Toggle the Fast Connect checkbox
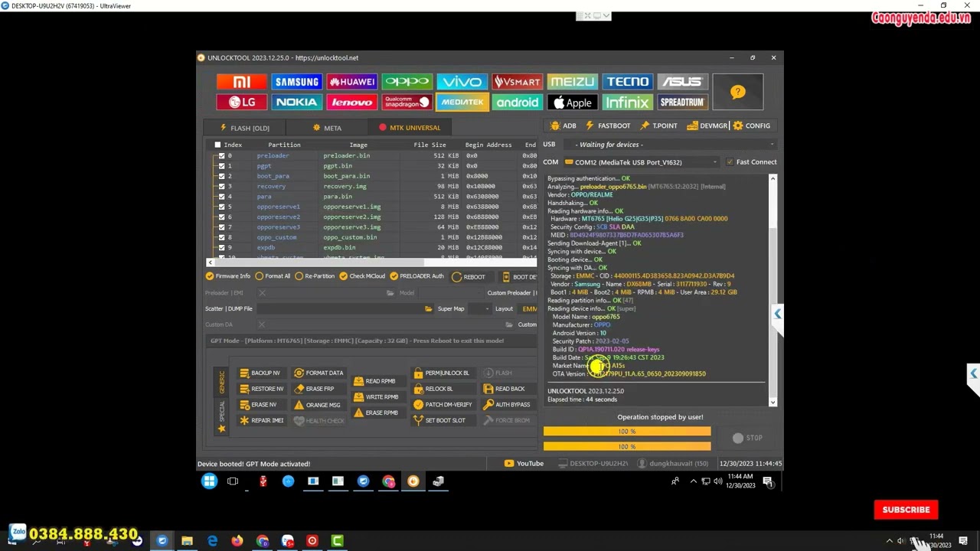980x551 pixels. 730,162
